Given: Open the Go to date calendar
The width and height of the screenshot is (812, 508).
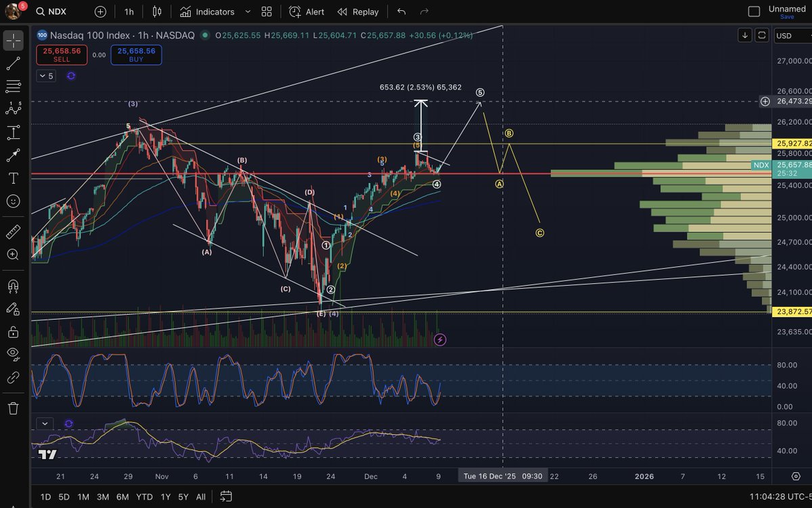Looking at the screenshot, I should (226, 496).
